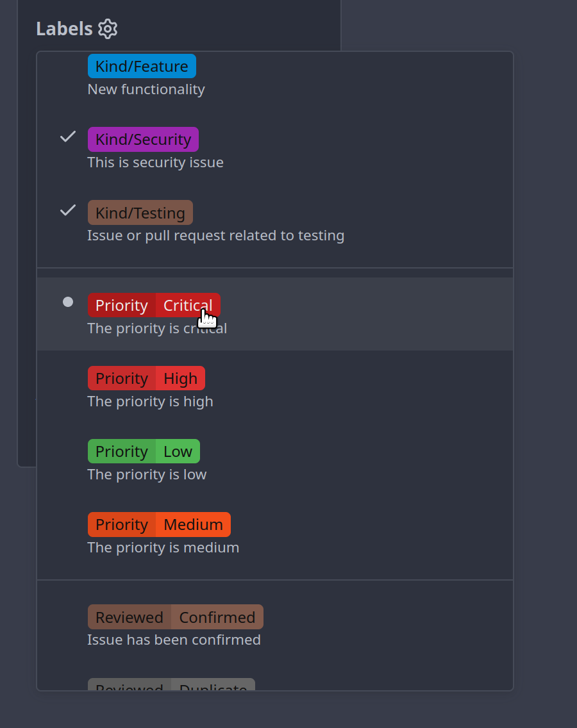Click the Kind/Security purple label badge
The height and width of the screenshot is (728, 577).
coord(143,139)
